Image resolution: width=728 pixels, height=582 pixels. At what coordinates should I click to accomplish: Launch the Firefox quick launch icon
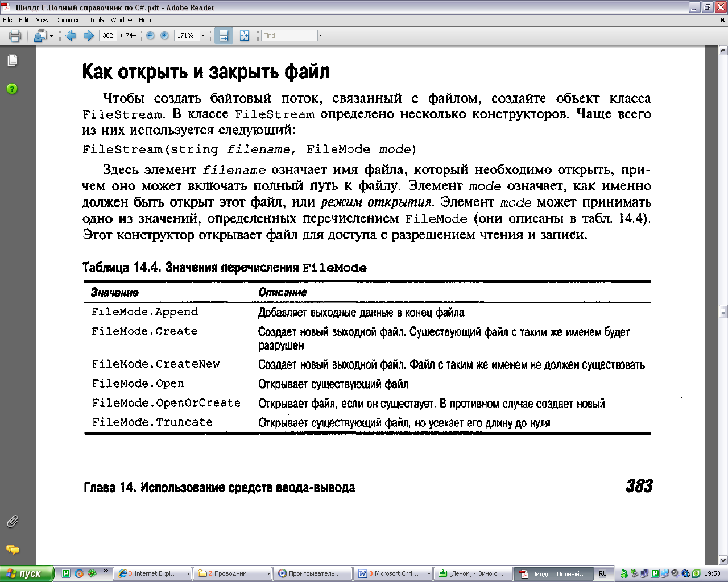click(x=79, y=573)
